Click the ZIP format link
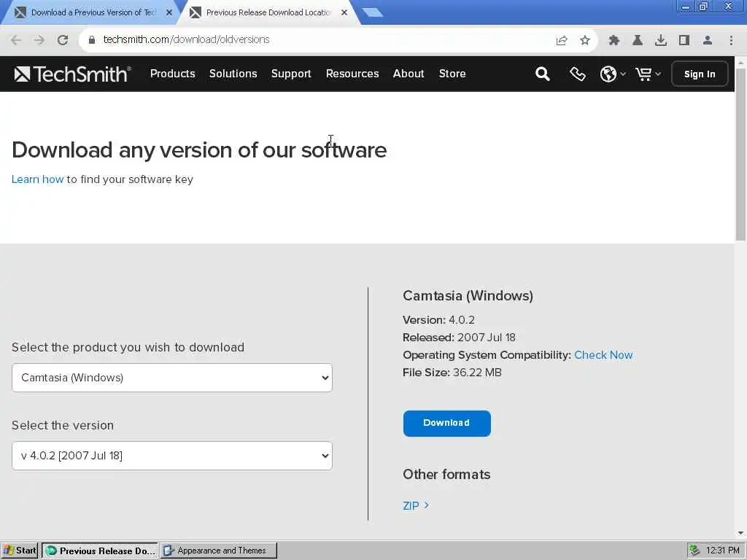Viewport: 747px width, 560px height. pyautogui.click(x=415, y=506)
